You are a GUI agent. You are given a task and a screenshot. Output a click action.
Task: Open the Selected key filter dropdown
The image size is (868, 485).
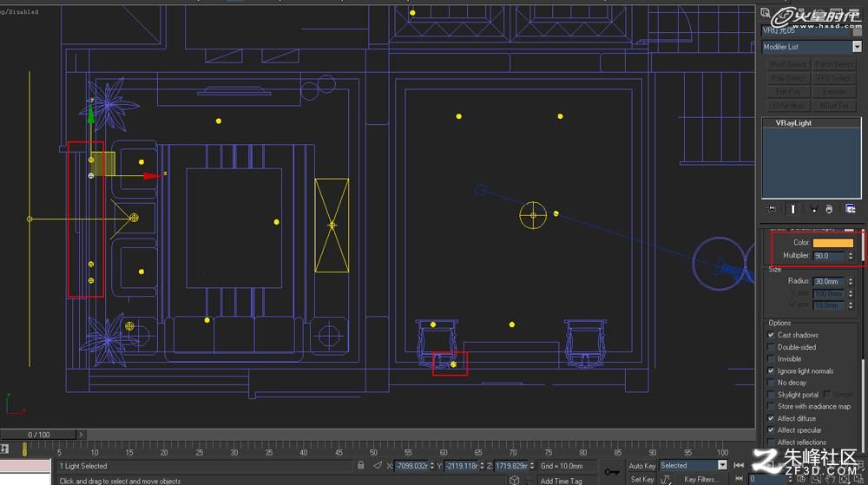693,466
